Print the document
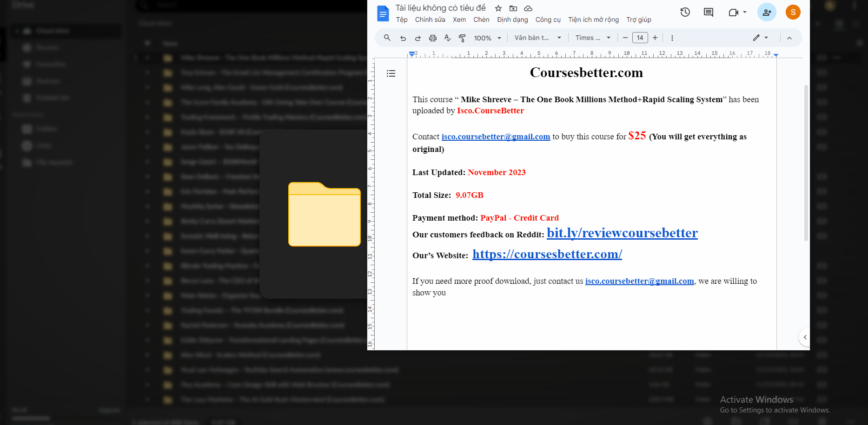The height and width of the screenshot is (425, 868). [x=433, y=38]
